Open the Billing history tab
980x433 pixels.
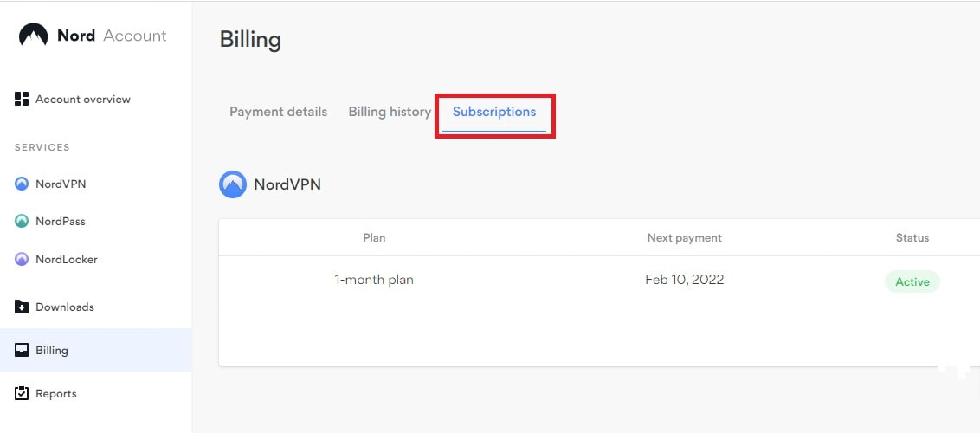(x=390, y=112)
